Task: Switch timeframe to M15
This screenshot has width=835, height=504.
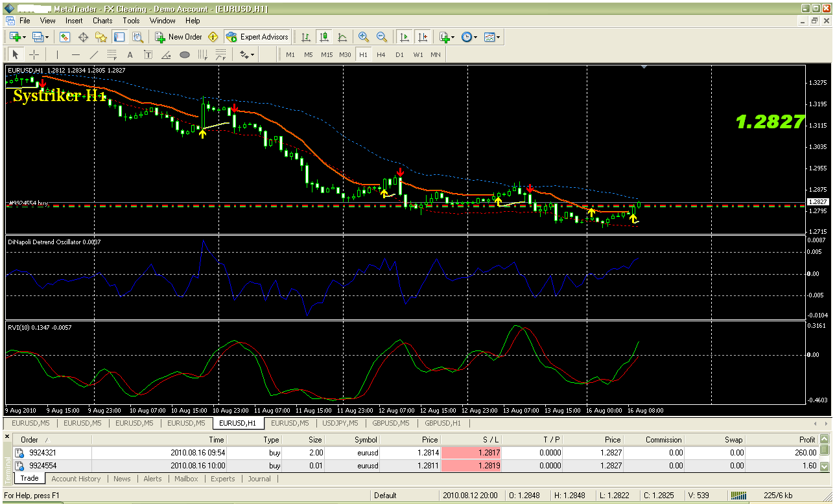Action: click(x=327, y=54)
